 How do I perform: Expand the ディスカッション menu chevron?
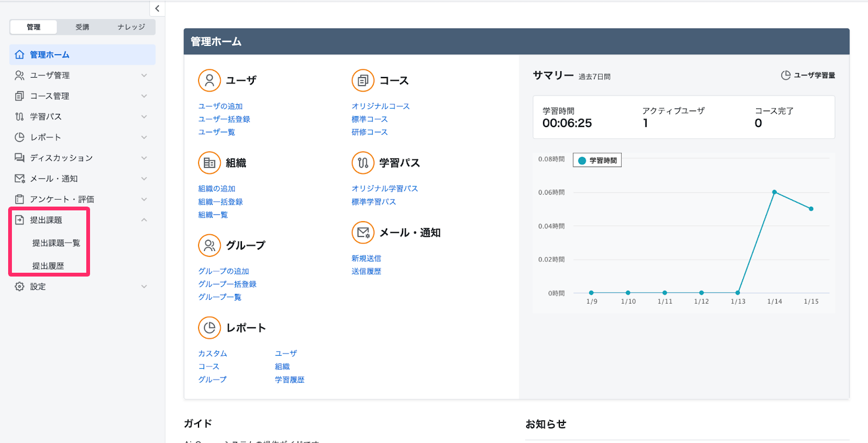pos(144,158)
